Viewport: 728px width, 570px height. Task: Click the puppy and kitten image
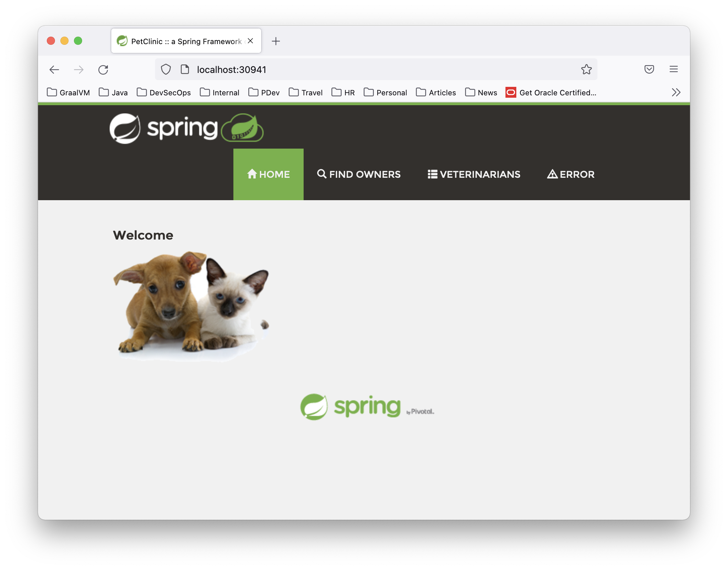click(191, 306)
